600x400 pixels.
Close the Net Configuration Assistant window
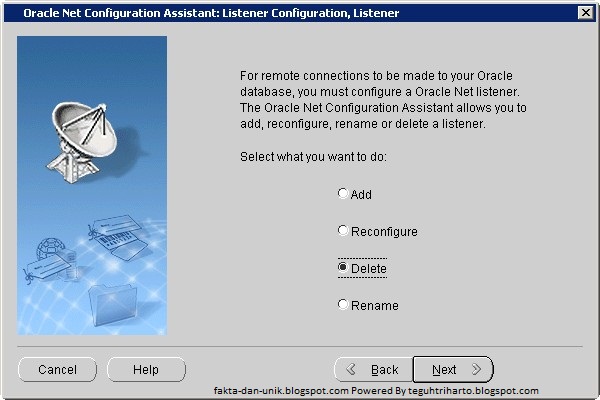(x=585, y=13)
